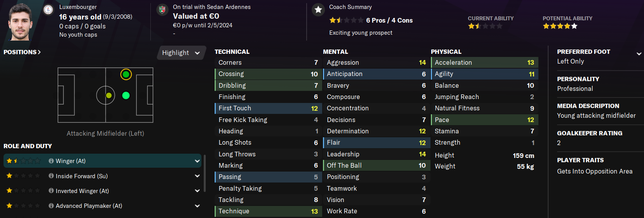Open the POSITIONS section link
The image size is (644, 218).
[22, 52]
